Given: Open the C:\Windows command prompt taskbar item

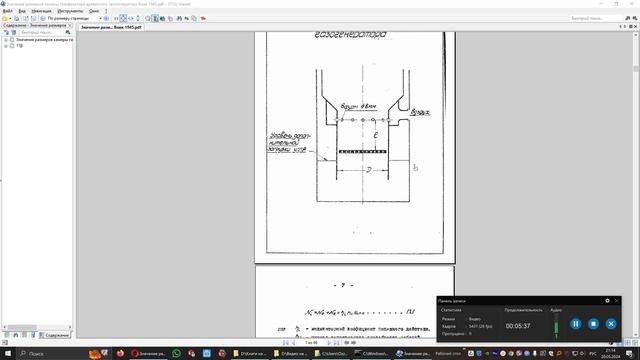Looking at the screenshot, I should (x=371, y=353).
